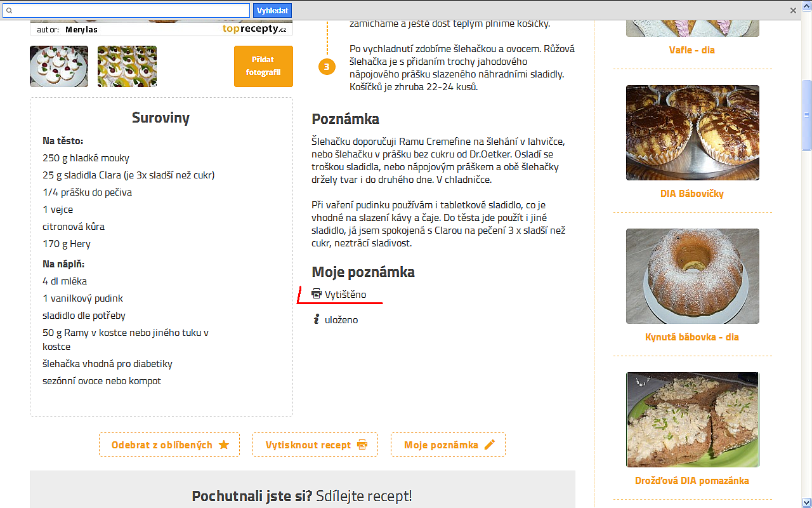The width and height of the screenshot is (812, 508).
Task: Click the page vertical scrollbar thumb
Action: [x=806, y=115]
